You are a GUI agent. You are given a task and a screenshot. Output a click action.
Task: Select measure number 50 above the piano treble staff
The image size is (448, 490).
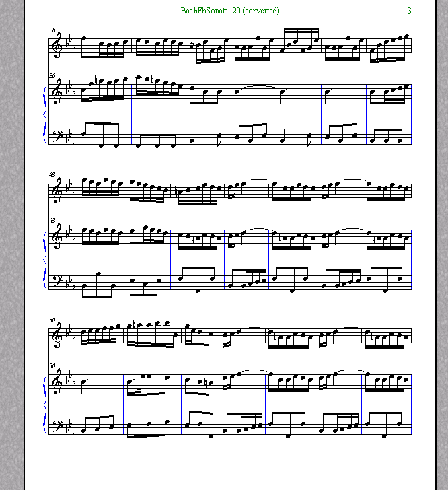[x=52, y=365]
